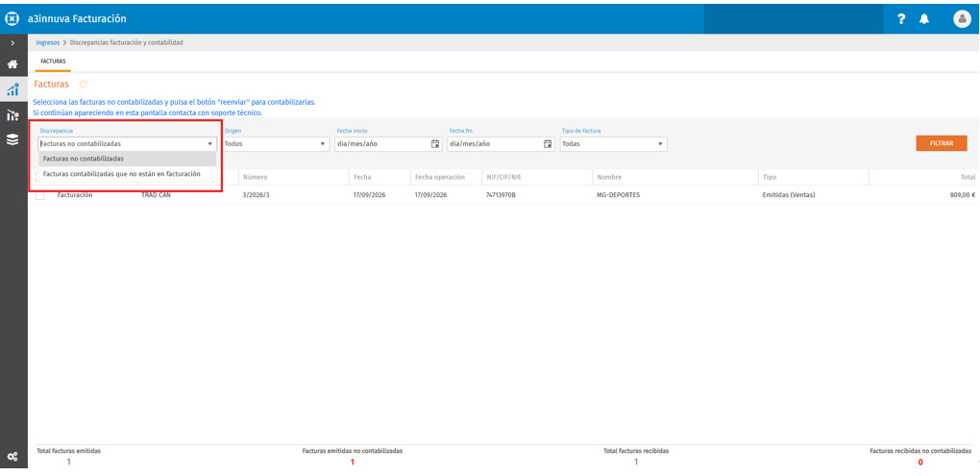
Task: Open the expenses chart sidebar icon
Action: pos(12,115)
